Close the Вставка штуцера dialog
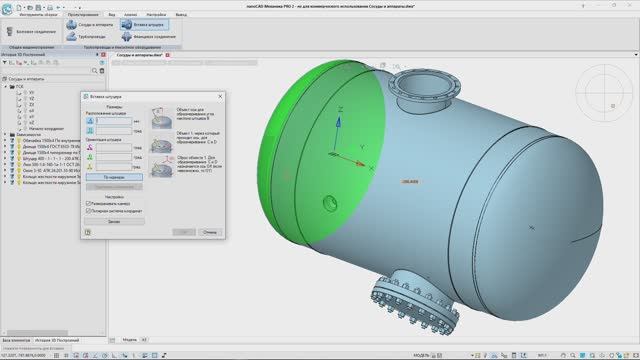The image size is (640, 360). [220, 96]
